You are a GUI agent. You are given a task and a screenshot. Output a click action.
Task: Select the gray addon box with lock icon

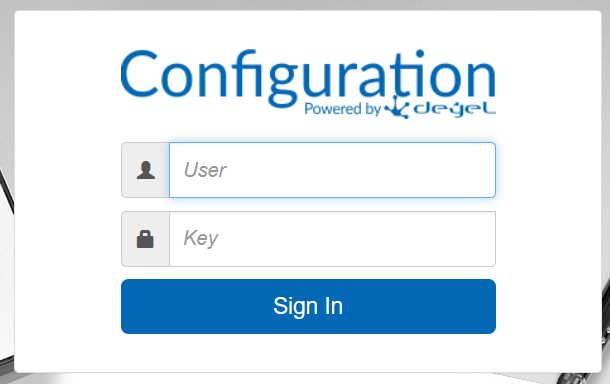pyautogui.click(x=145, y=239)
